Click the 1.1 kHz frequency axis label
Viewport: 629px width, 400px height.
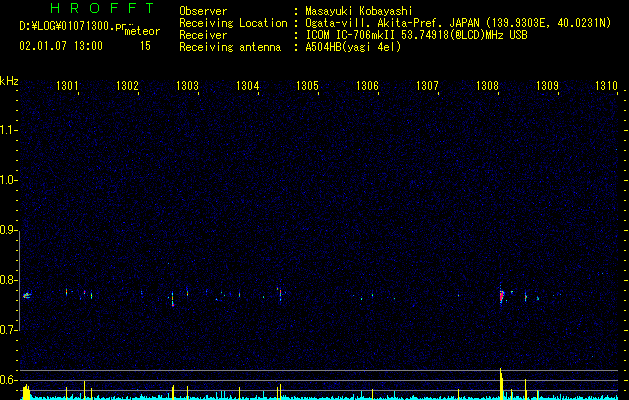tap(8, 130)
